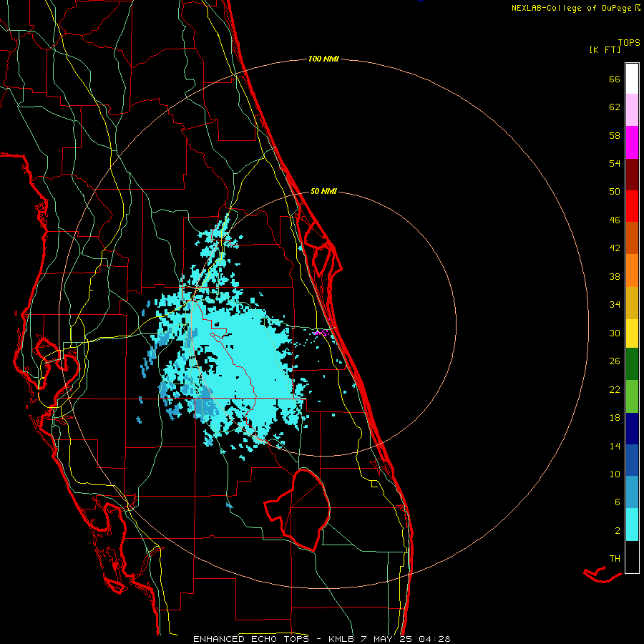
Task: Select the cyan legend swatch
Action: (632, 525)
